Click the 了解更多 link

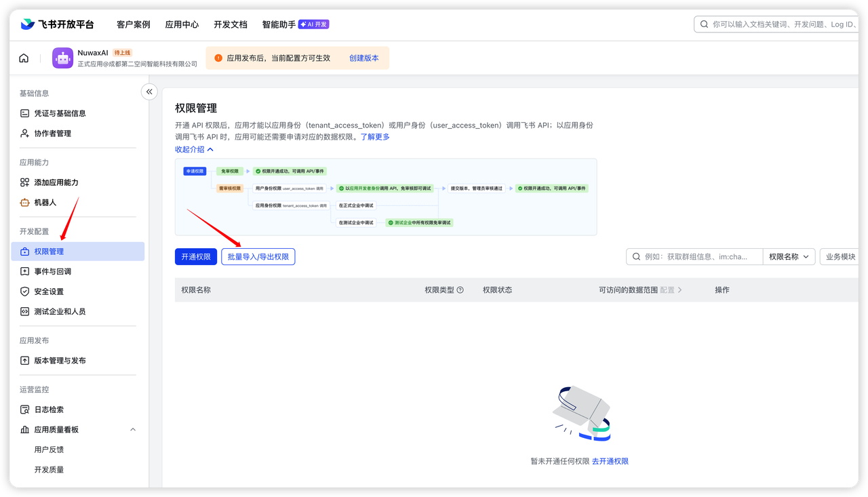click(x=375, y=137)
